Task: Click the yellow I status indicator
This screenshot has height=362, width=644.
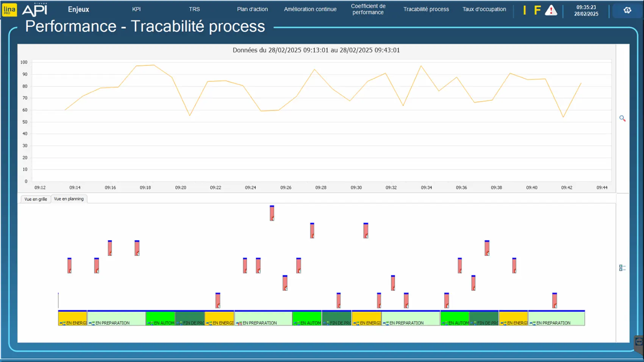Action: point(525,10)
